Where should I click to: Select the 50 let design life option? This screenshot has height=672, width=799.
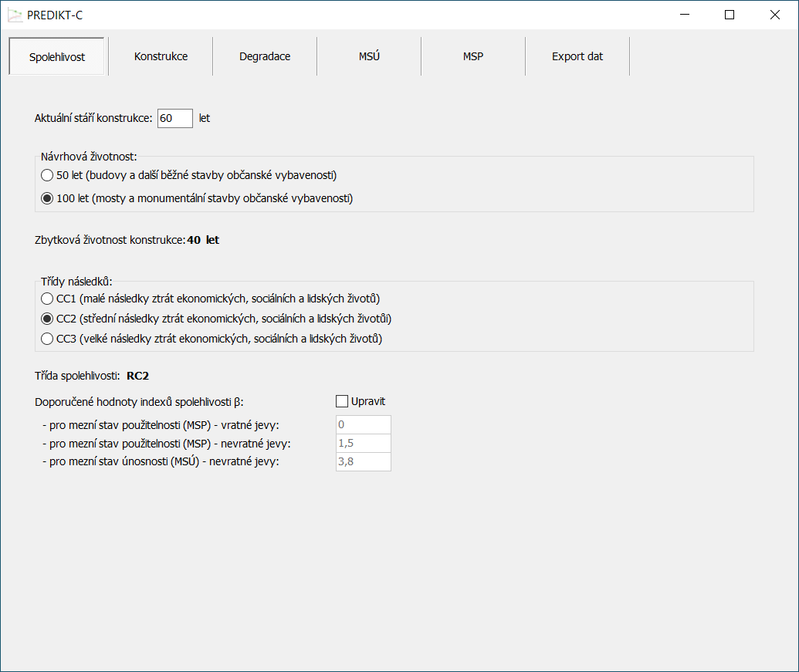[188, 175]
